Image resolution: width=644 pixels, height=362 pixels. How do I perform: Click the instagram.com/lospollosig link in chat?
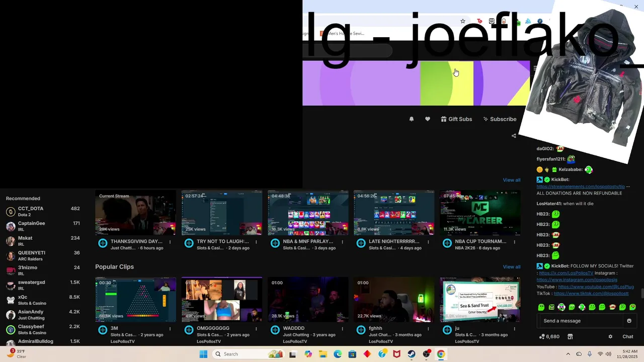[x=577, y=280]
